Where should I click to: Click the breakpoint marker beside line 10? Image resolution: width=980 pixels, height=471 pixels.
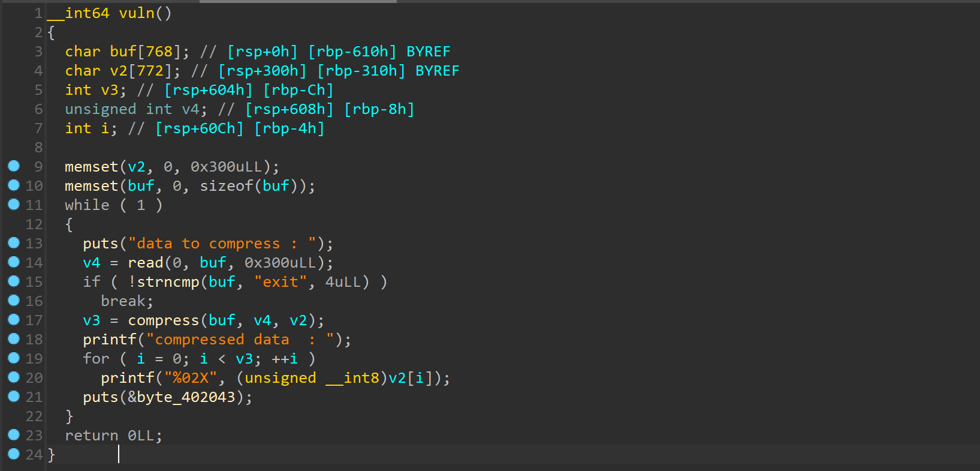[14, 185]
